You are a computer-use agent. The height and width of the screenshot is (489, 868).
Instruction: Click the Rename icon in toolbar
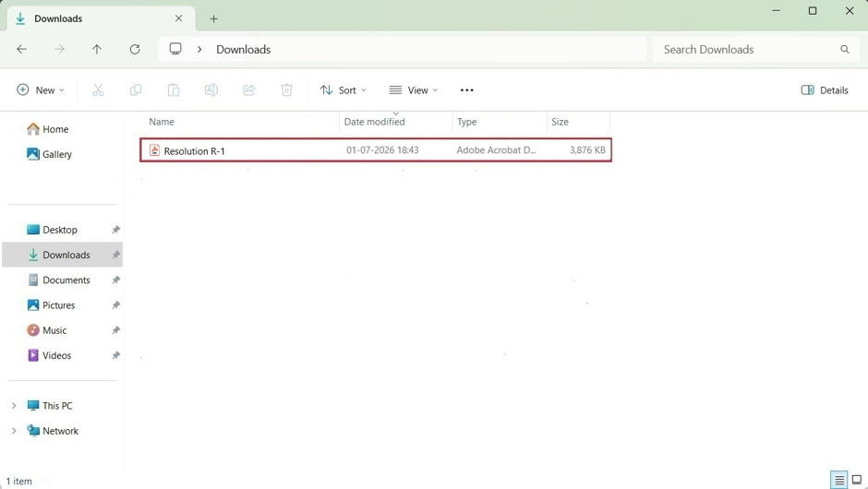[x=211, y=90]
